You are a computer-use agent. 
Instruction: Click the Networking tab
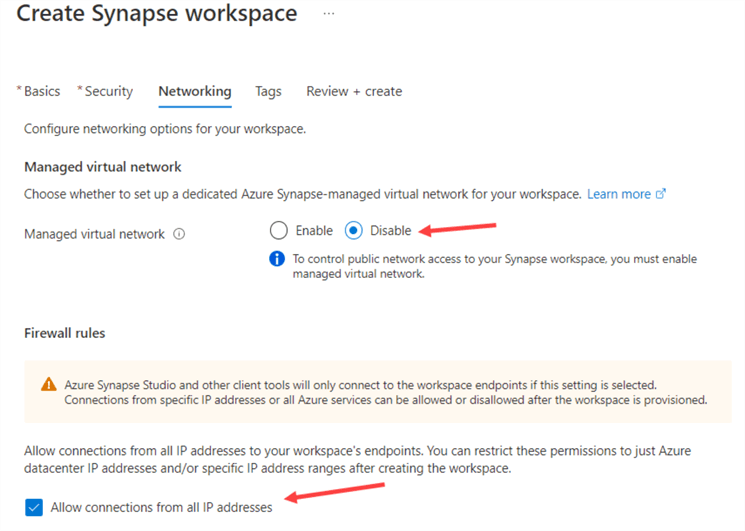tap(194, 91)
